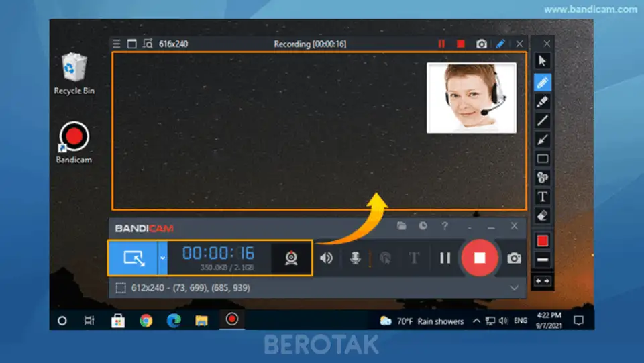The width and height of the screenshot is (644, 363).
Task: Toggle the speaker sound icon
Action: coord(326,258)
